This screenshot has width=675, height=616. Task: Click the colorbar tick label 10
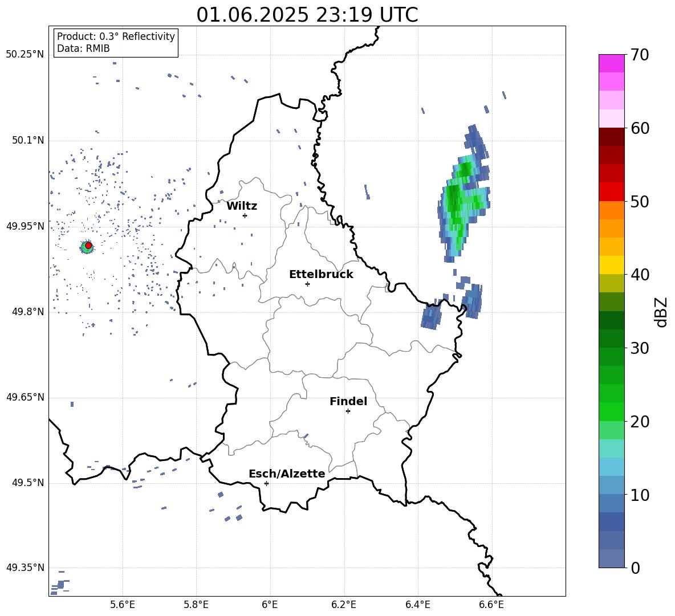coord(640,495)
